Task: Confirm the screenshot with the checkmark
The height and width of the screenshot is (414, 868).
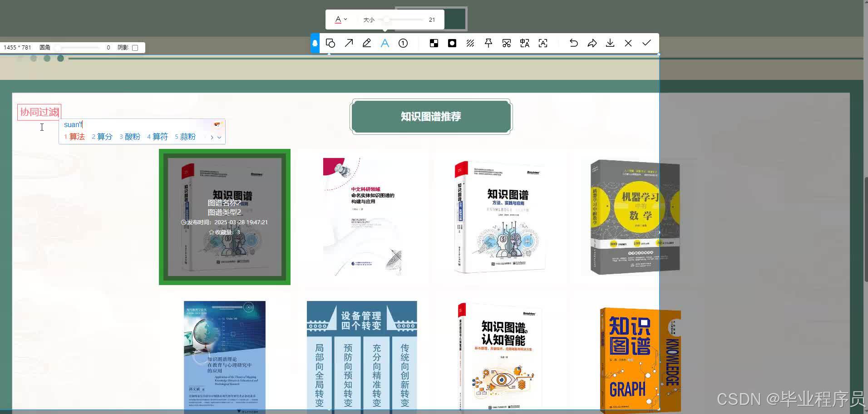Action: 646,43
